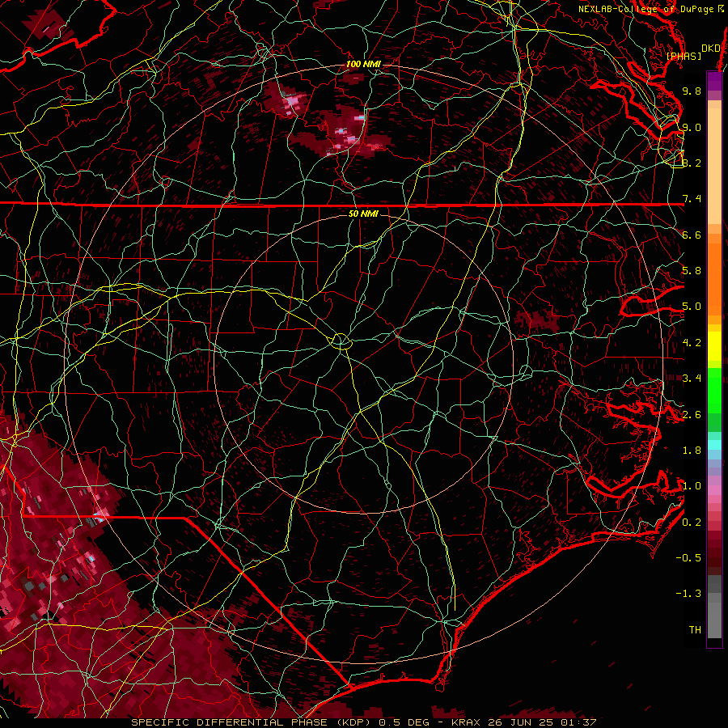Image resolution: width=728 pixels, height=728 pixels.
Task: Click the "KRAX" station identifier in the caption
Action: click(x=466, y=722)
